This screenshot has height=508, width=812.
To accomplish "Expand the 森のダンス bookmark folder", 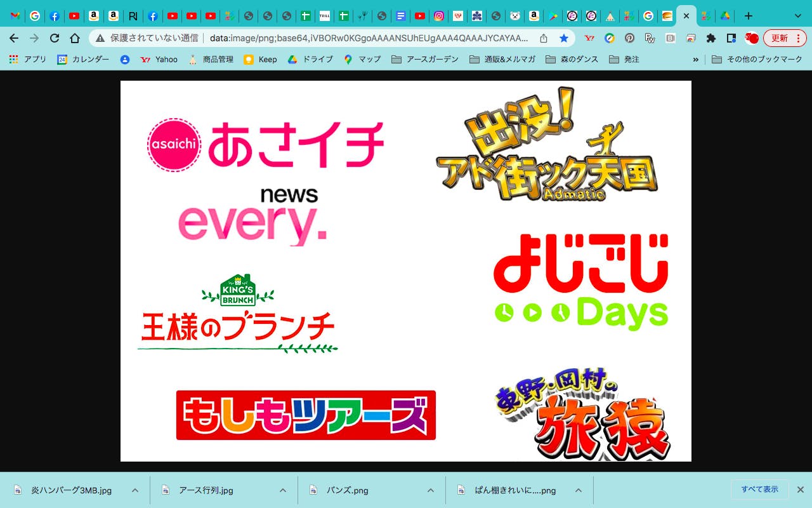I will tap(572, 59).
